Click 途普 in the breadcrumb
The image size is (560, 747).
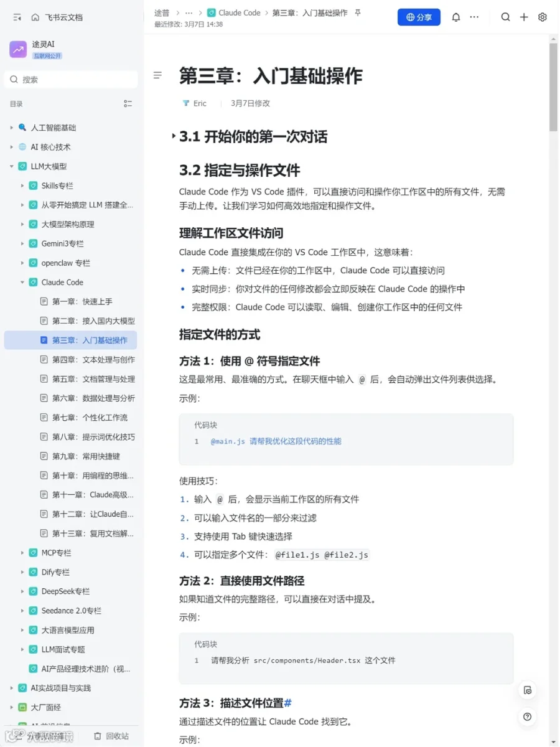(x=162, y=12)
